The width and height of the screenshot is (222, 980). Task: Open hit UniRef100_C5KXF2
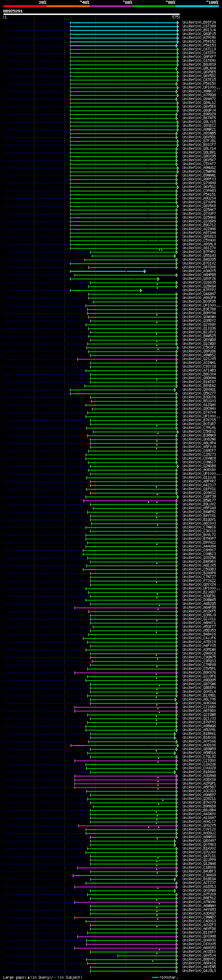(x=199, y=348)
